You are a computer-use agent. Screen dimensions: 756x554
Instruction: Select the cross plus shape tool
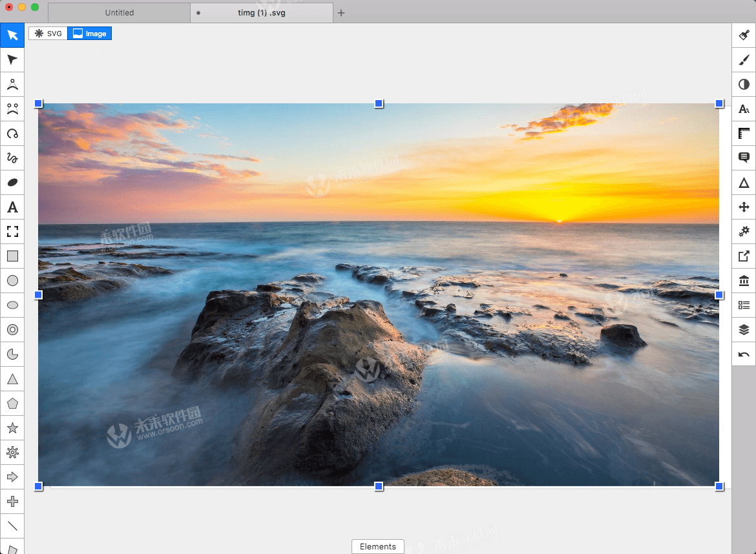(x=12, y=502)
